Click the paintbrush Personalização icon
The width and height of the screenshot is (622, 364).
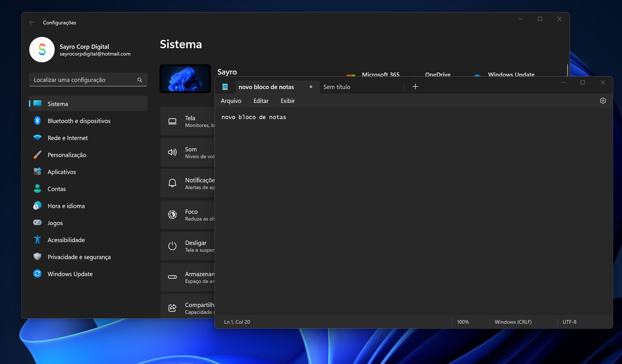37,155
